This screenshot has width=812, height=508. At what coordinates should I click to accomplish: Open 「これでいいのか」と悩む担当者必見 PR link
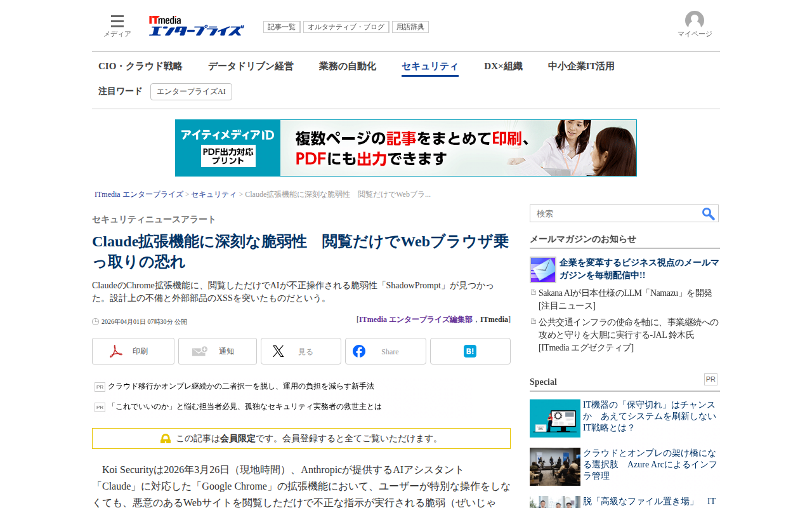[245, 406]
